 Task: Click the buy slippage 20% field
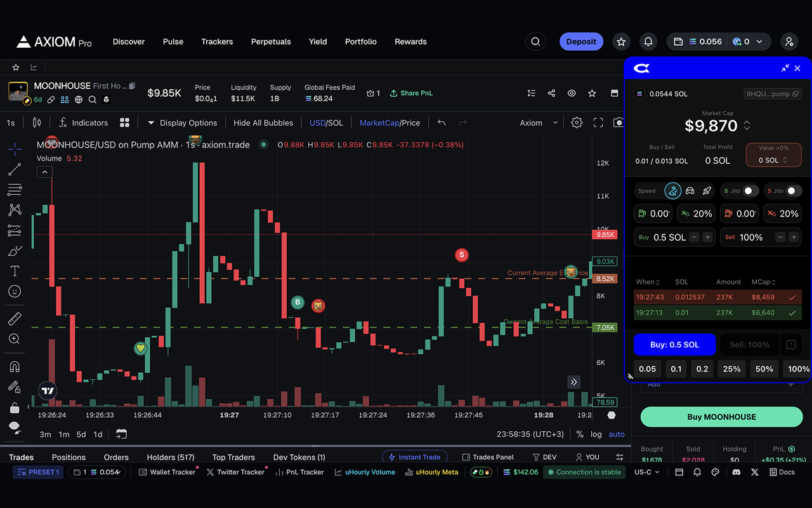696,214
